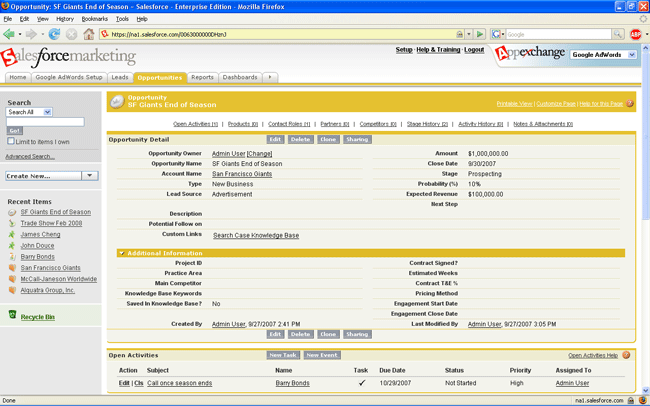
Task: Click the Go! search button
Action: (15, 131)
